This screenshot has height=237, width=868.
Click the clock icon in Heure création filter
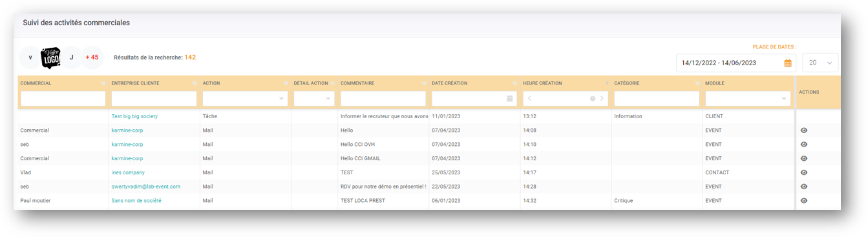[x=592, y=99]
